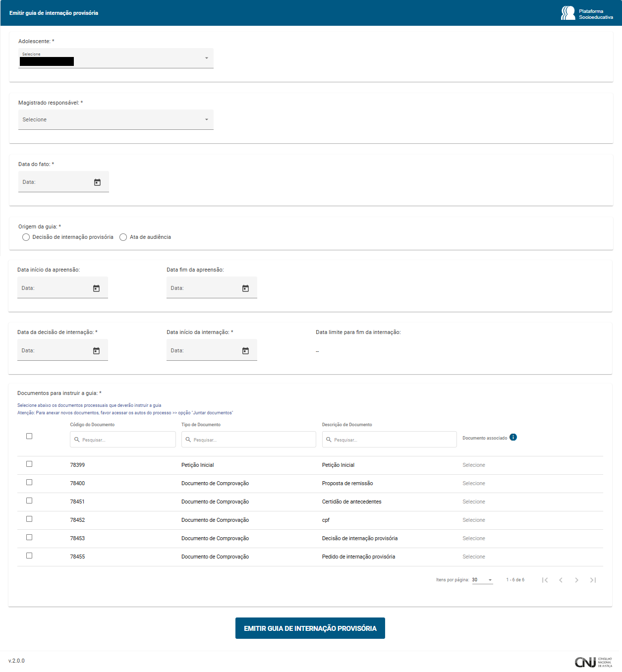The image size is (622, 672).
Task: Click document code 78451
Action: coord(77,502)
